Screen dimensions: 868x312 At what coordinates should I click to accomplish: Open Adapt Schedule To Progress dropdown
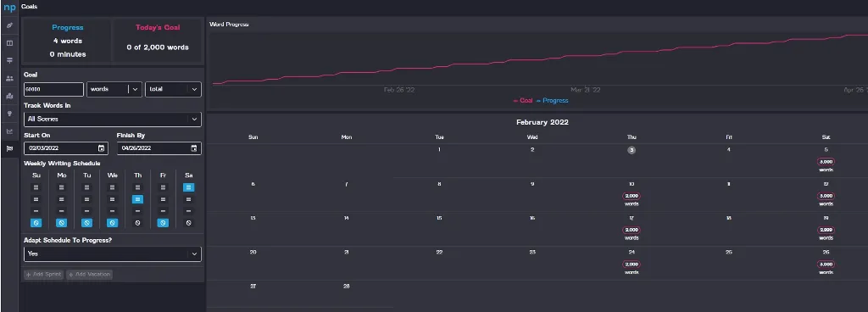coord(113,253)
